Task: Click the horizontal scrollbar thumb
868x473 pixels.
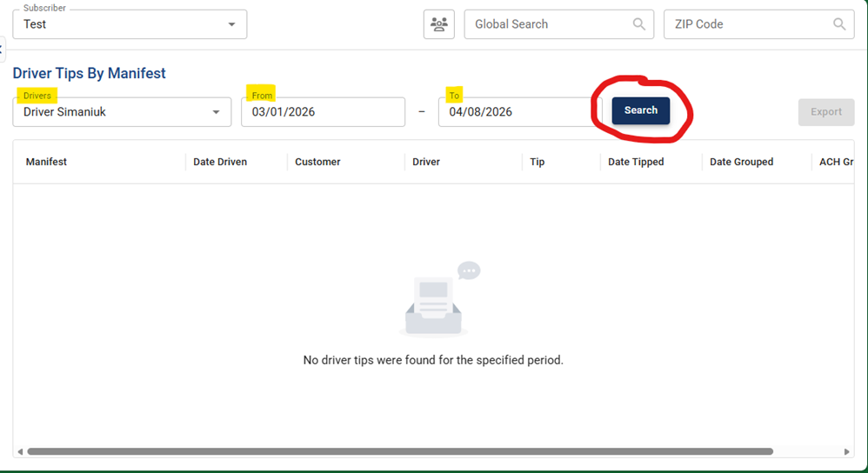Action: [x=400, y=452]
